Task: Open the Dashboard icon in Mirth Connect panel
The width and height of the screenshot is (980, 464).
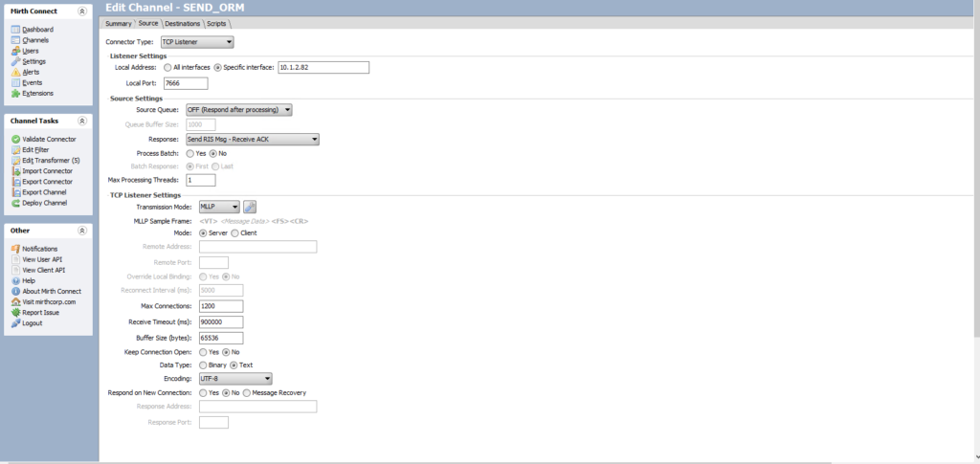Action: click(x=15, y=30)
